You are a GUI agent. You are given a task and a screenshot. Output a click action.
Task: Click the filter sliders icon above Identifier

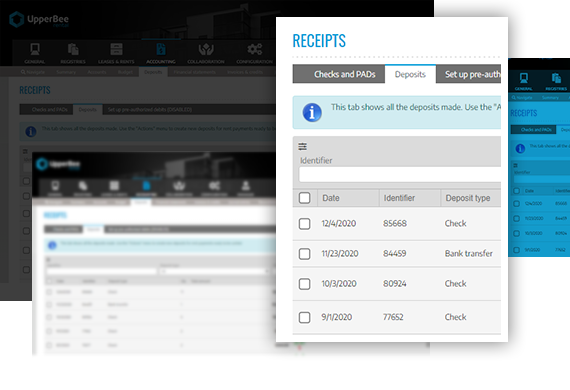(302, 146)
